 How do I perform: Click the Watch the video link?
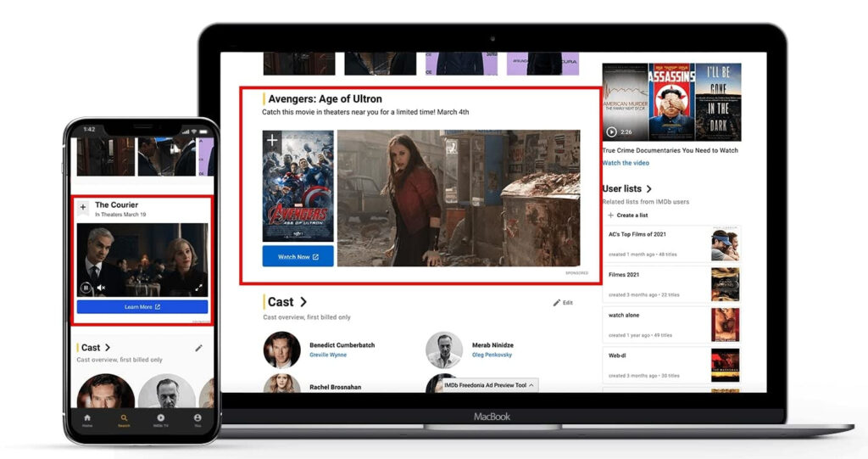click(626, 163)
